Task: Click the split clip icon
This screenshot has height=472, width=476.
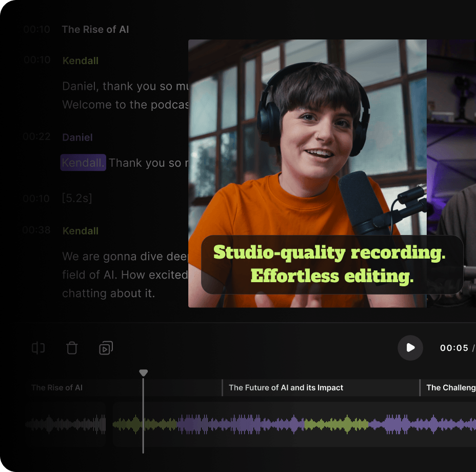Action: click(x=38, y=348)
